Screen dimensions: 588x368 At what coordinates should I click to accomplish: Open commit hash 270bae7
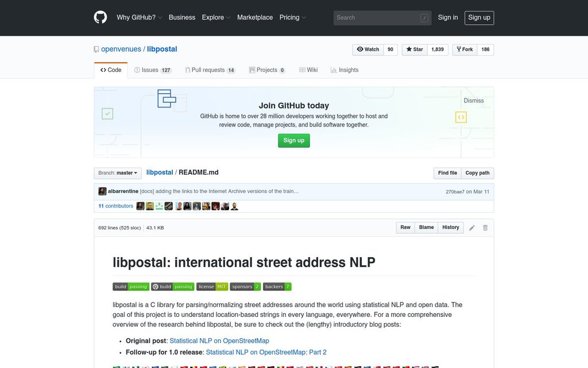pos(455,191)
